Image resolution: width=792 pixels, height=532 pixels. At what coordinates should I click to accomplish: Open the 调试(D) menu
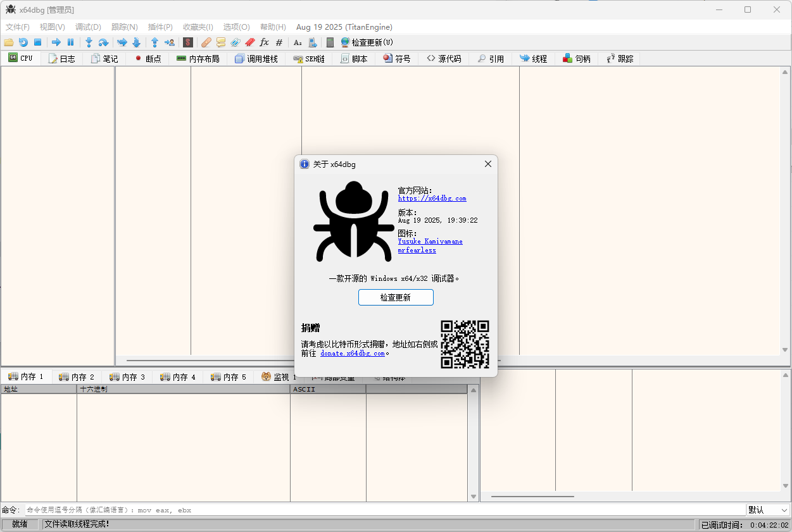point(88,27)
